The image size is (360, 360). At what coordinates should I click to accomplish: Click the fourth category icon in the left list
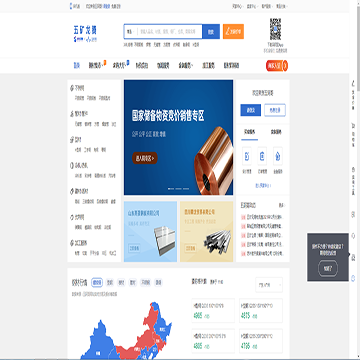(72, 165)
